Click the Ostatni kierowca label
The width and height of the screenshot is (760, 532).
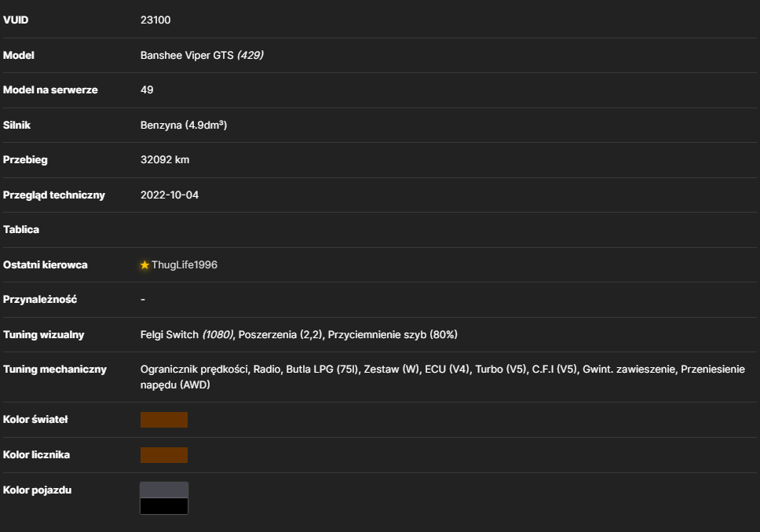tap(45, 265)
